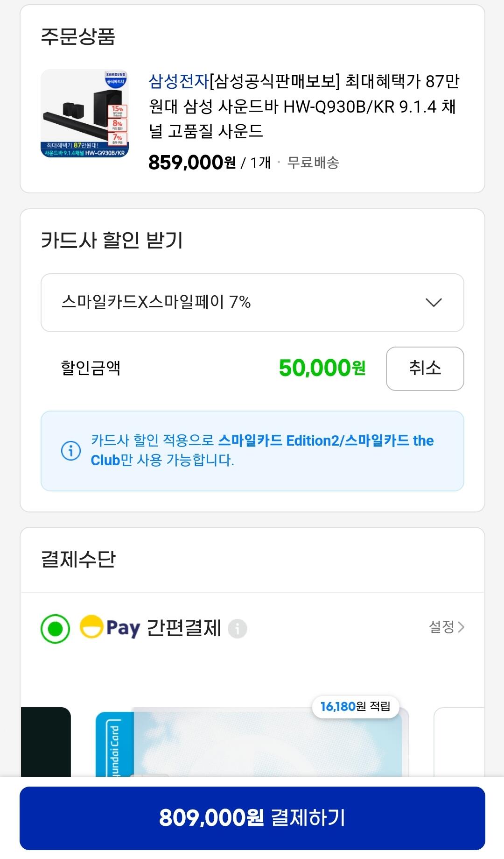Screen dimensions: 504x859
Task: Tap the yellow Smile Pay logo
Action: [91, 627]
